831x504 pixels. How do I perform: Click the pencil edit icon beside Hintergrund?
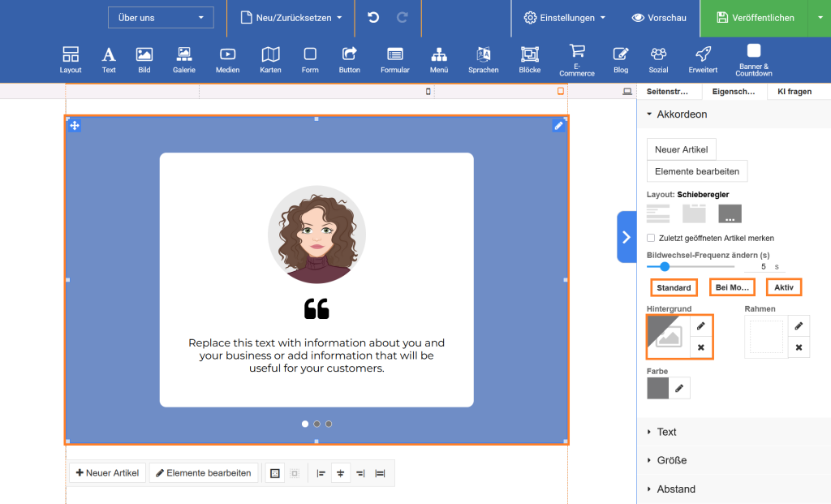(x=701, y=326)
